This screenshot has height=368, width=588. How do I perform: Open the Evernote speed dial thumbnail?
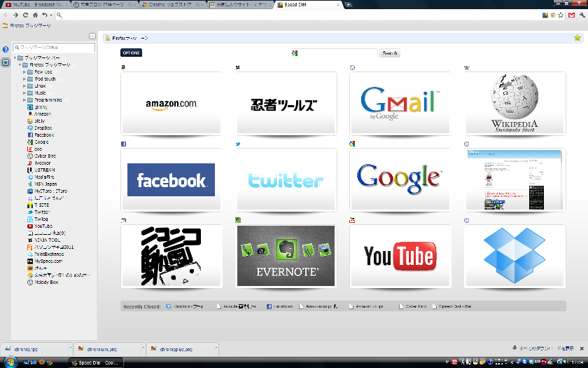point(286,256)
